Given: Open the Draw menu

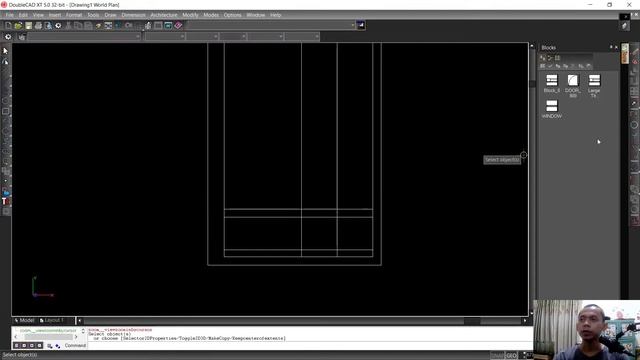Looking at the screenshot, I should (x=110, y=15).
